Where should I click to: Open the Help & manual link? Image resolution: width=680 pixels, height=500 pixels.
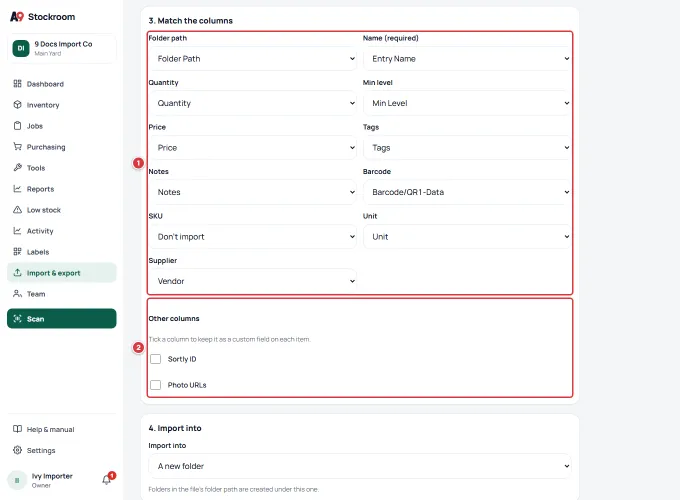tap(62, 429)
